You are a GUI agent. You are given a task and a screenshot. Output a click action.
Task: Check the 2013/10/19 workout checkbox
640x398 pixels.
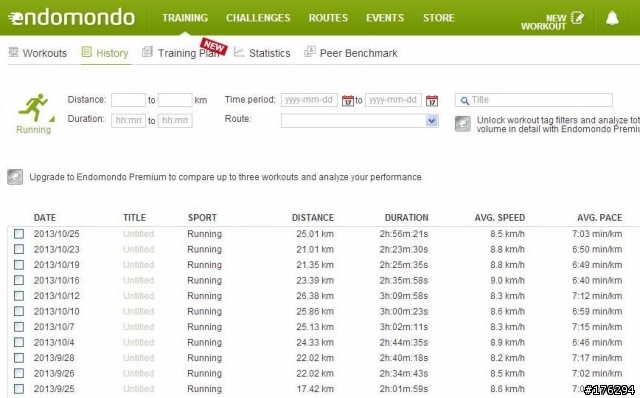[x=19, y=265]
